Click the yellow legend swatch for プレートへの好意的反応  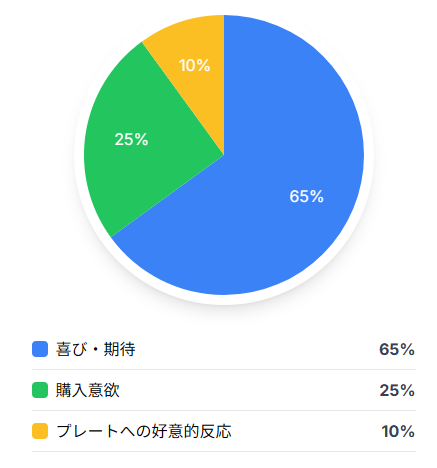pyautogui.click(x=40, y=431)
